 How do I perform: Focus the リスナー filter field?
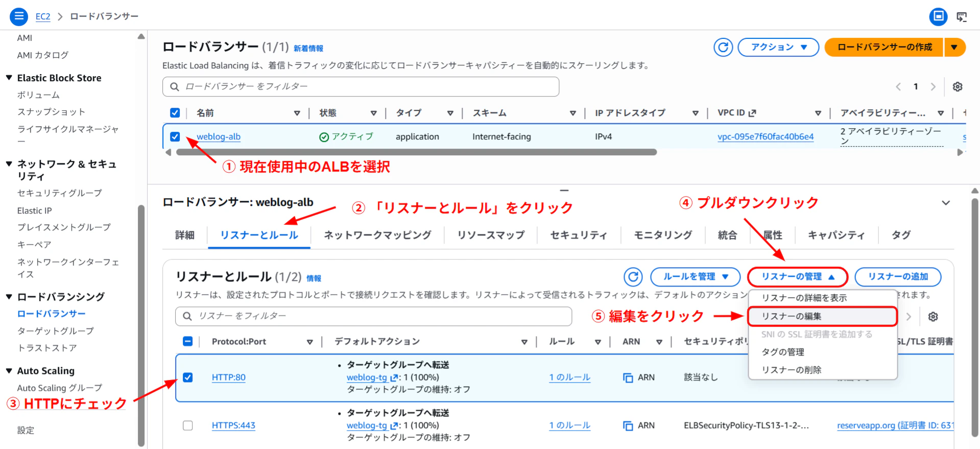point(373,317)
